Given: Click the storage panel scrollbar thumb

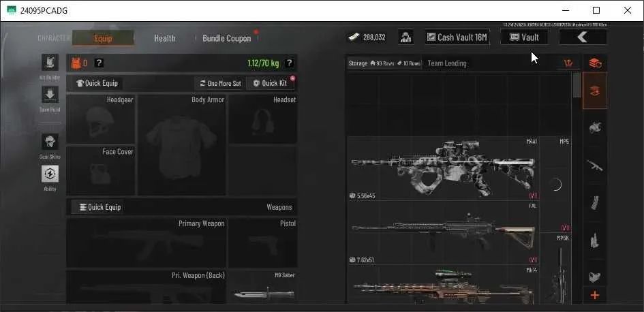Looking at the screenshot, I should 577,85.
